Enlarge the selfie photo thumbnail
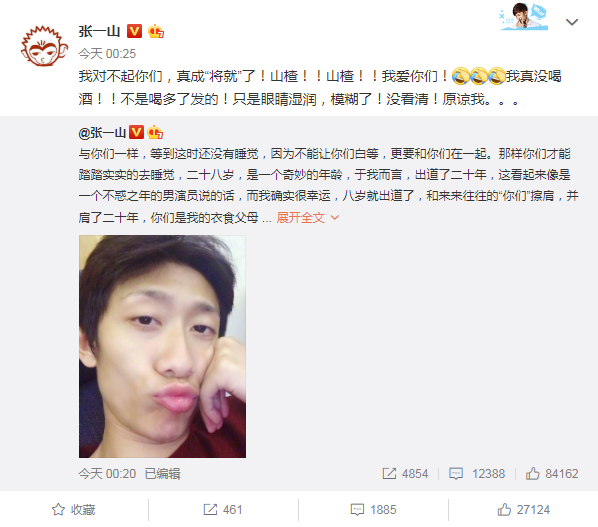Screen dimensions: 598x527 [162, 346]
